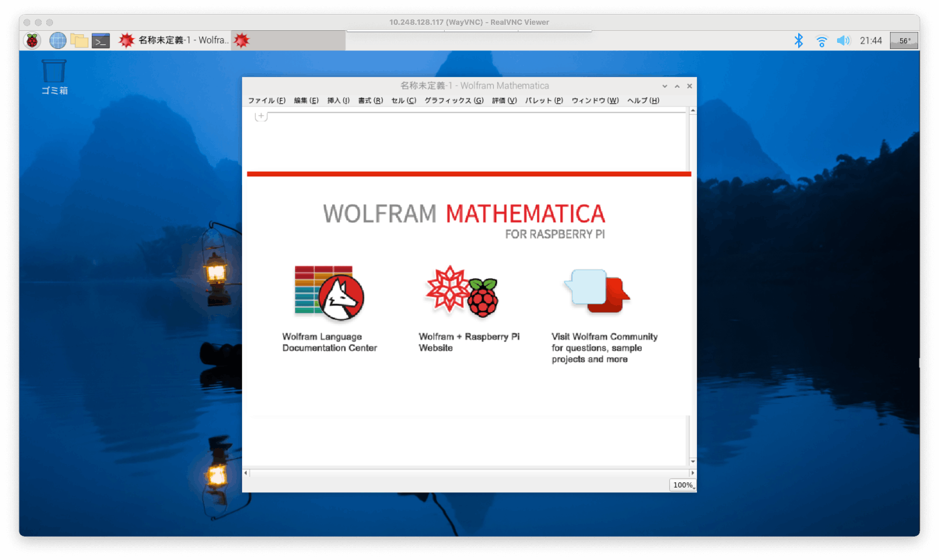
Task: Open the Wi-Fi network tray icon
Action: pos(822,41)
